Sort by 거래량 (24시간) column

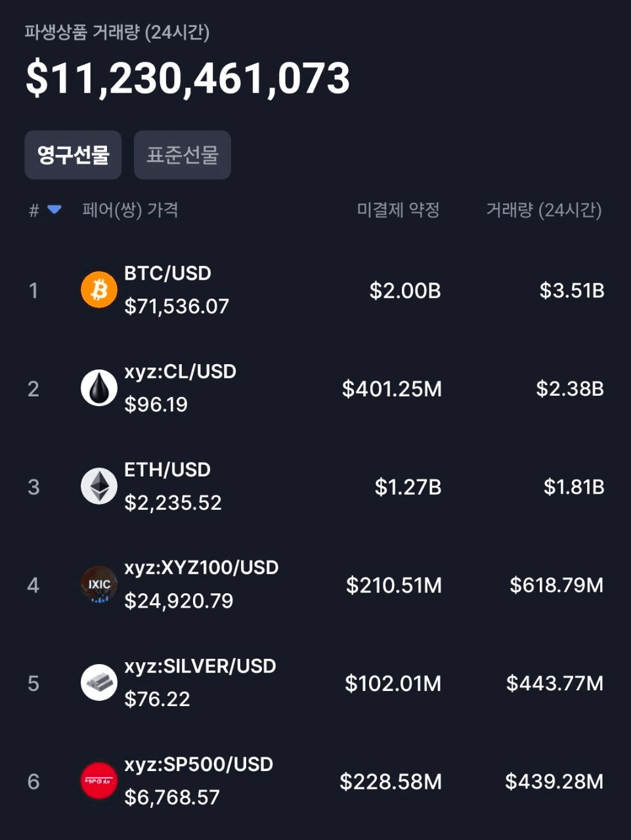544,210
